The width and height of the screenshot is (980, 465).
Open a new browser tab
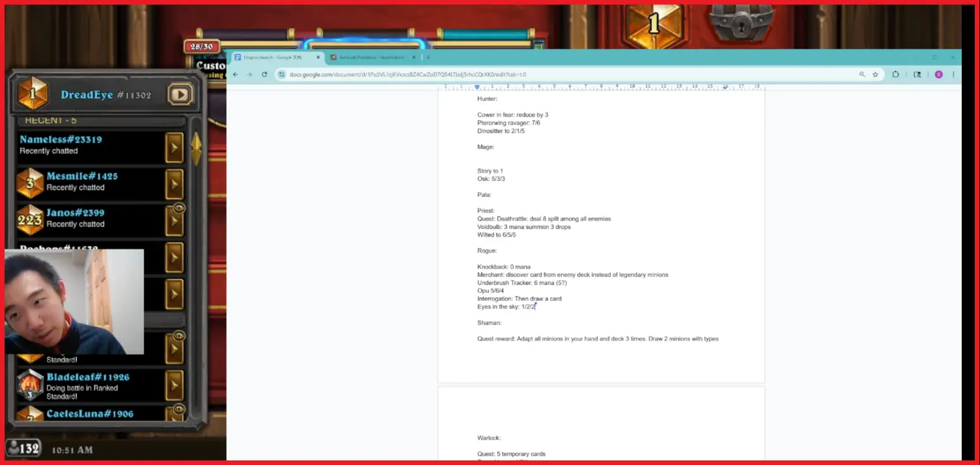[x=428, y=58]
